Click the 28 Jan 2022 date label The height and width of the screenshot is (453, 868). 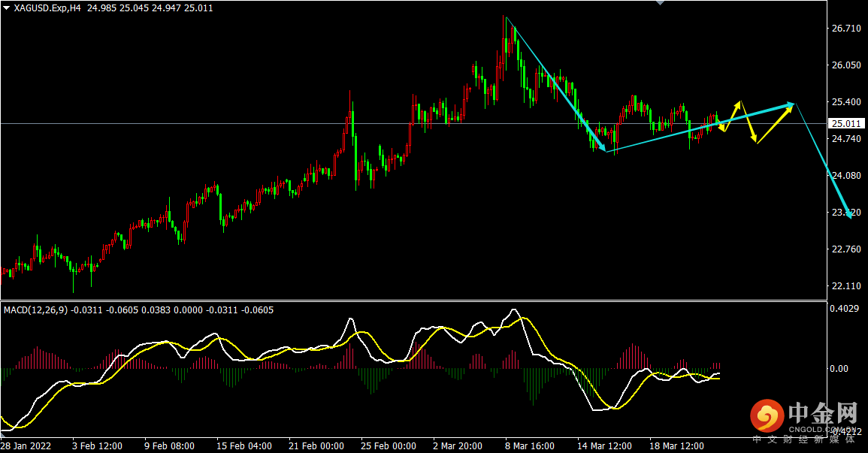[x=26, y=445]
